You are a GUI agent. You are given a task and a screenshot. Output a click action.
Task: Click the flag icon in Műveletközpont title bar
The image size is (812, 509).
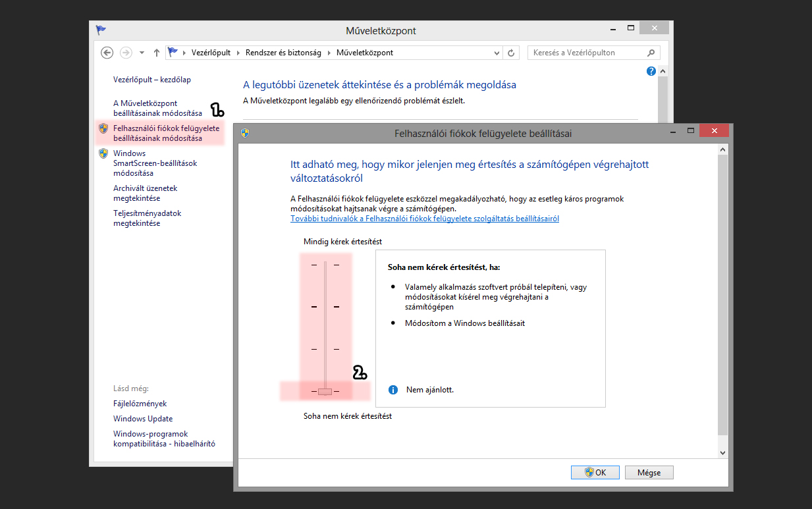(x=101, y=30)
